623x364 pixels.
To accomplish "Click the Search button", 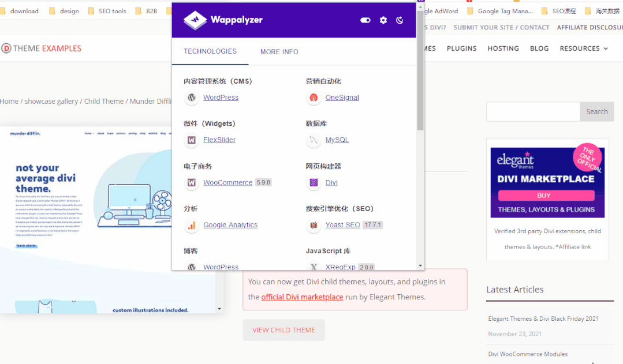I will click(x=597, y=111).
